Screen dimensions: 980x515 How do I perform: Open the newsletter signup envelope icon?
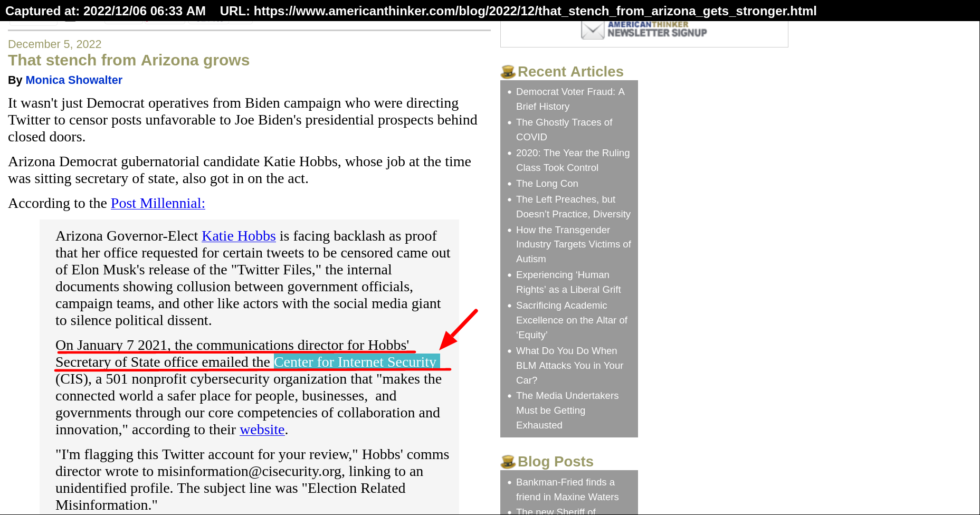(x=593, y=30)
